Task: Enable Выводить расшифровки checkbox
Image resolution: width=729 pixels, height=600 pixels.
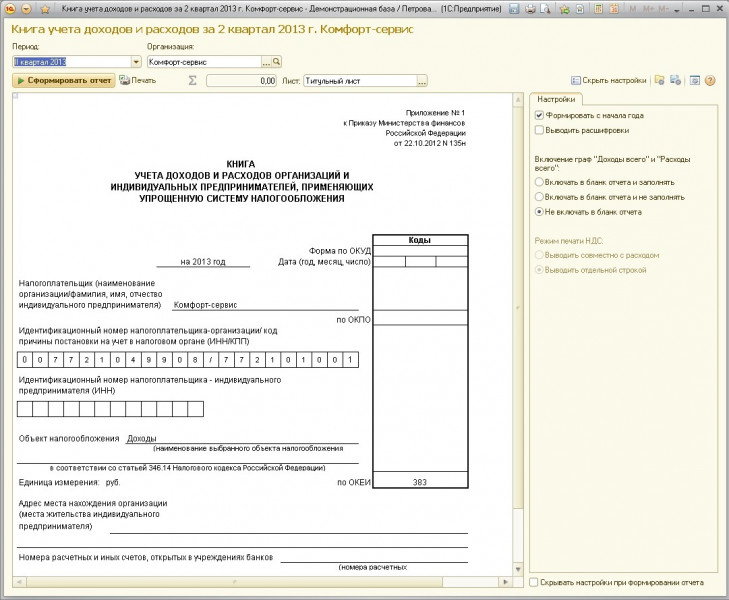Action: 539,130
